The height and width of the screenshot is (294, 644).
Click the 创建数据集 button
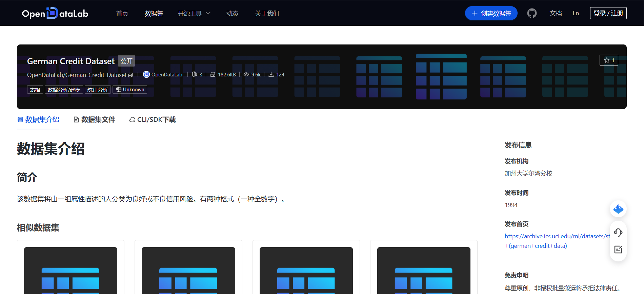pyautogui.click(x=491, y=13)
